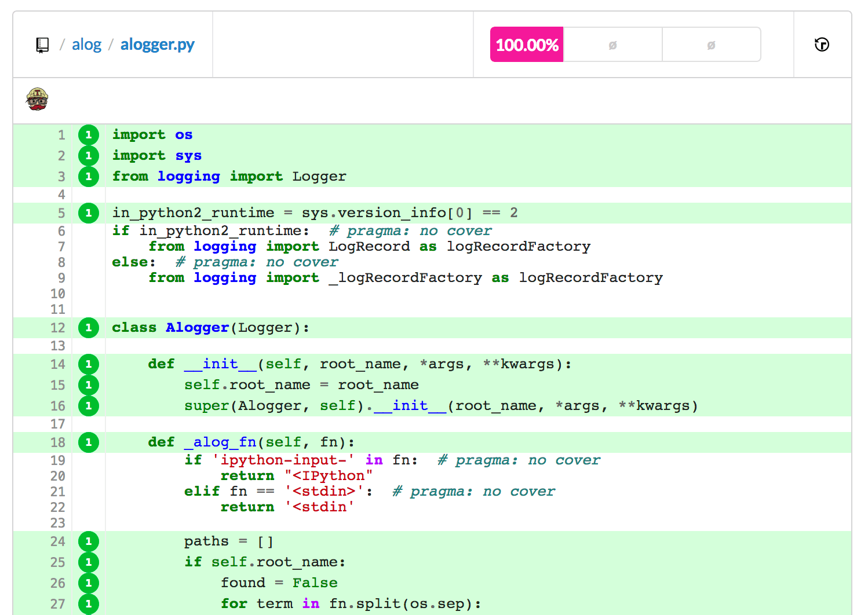Click the reload coverage report icon
The image size is (868, 615).
pyautogui.click(x=822, y=44)
